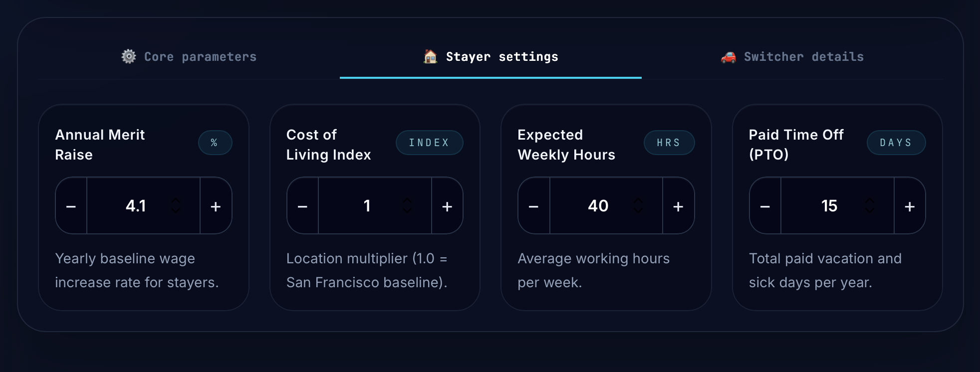This screenshot has width=980, height=372.
Task: Select the Stayer settings tab
Action: pos(490,57)
